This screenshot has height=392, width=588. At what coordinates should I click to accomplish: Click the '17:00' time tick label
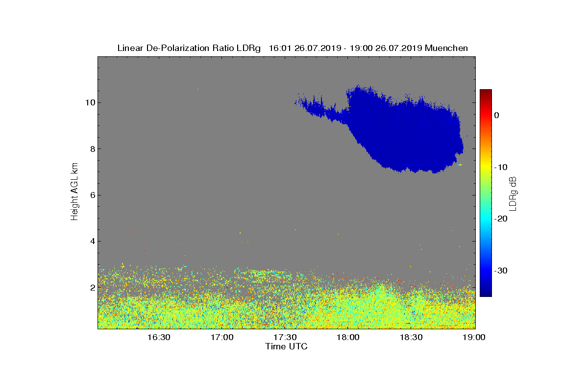pyautogui.click(x=222, y=337)
